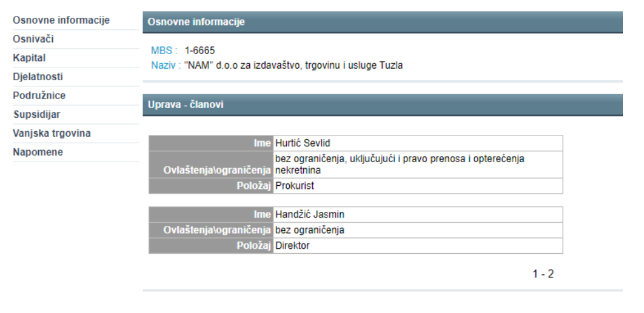Click the name Handžić Jasmin

[309, 214]
